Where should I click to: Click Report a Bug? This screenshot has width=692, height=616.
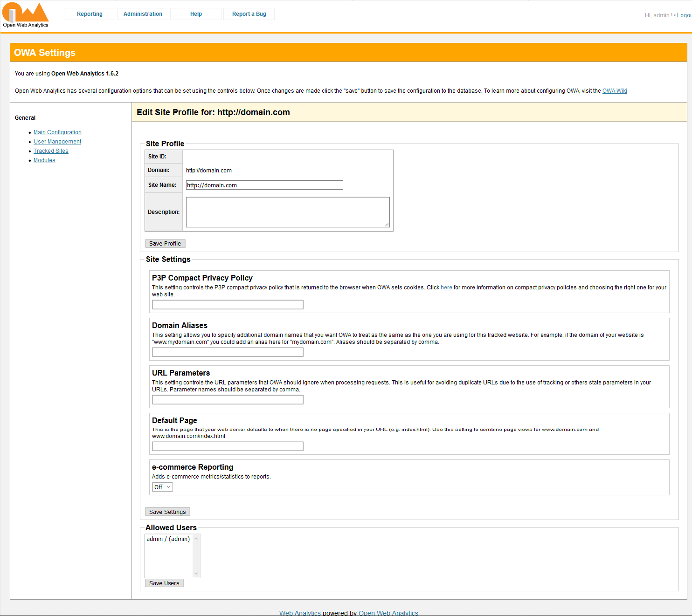click(249, 14)
